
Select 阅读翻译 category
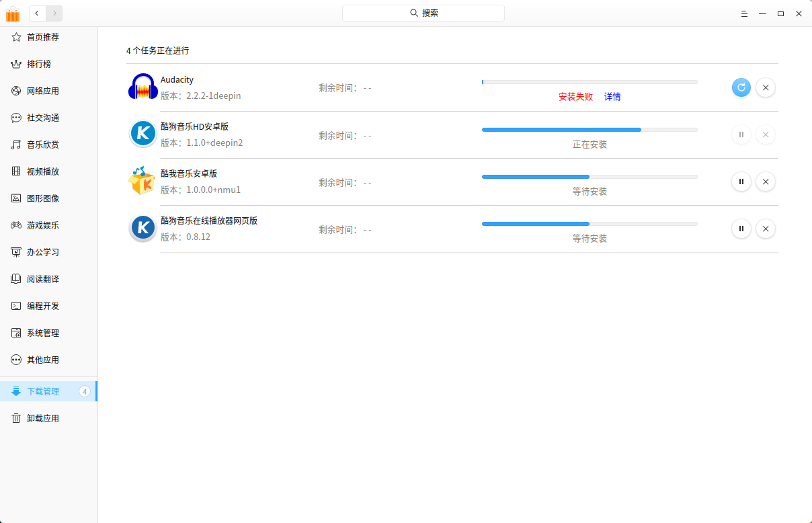click(x=48, y=279)
